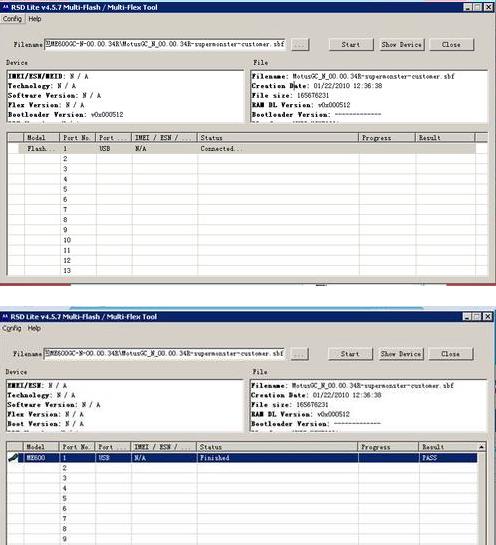Viewport: 496px width, 545px height.
Task: Click Result column header in bottom window
Action: 448,447
